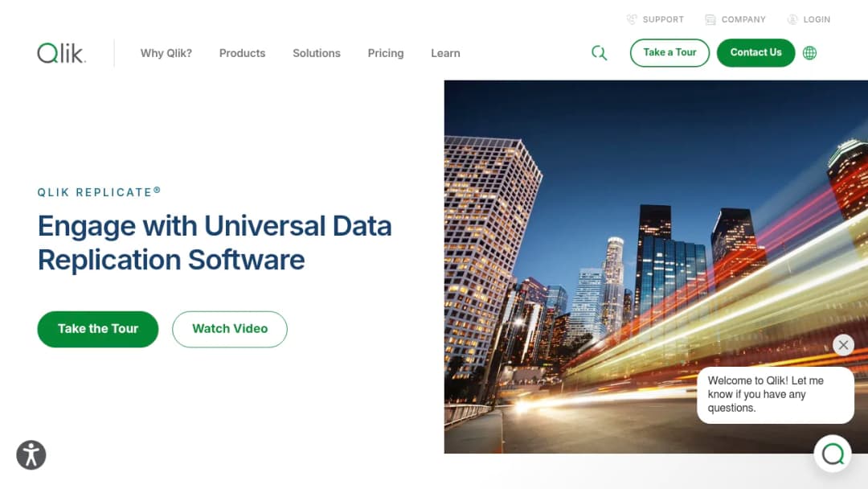Open the Products menu
This screenshot has height=489, width=868.
pyautogui.click(x=242, y=53)
